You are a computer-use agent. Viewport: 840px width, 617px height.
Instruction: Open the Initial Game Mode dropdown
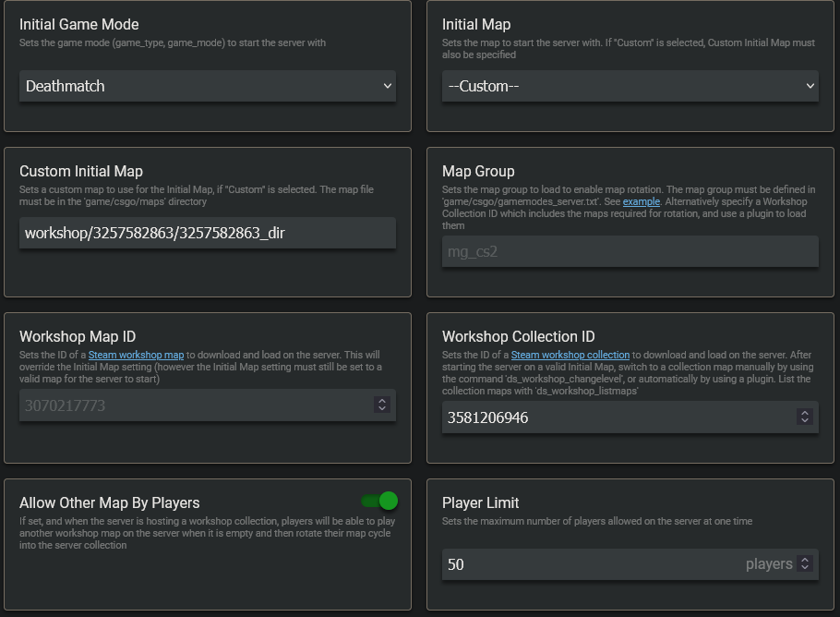pos(208,86)
